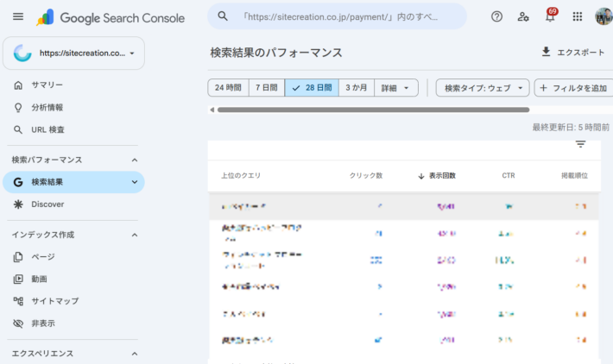The image size is (613, 364).
Task: Open notifications bell with 69 badge
Action: [551, 16]
